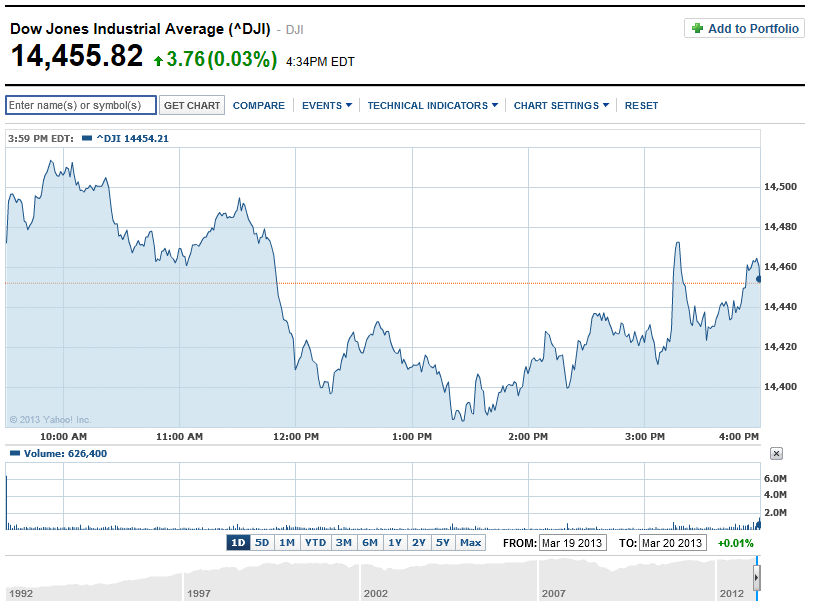Click the timeline range slider handle
The width and height of the screenshot is (833, 602).
(757, 579)
